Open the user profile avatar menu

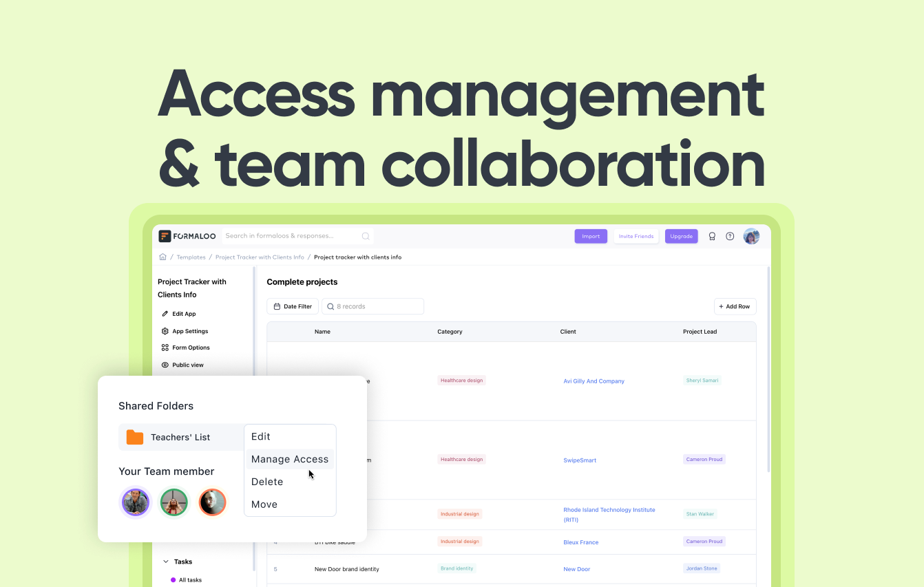[751, 236]
